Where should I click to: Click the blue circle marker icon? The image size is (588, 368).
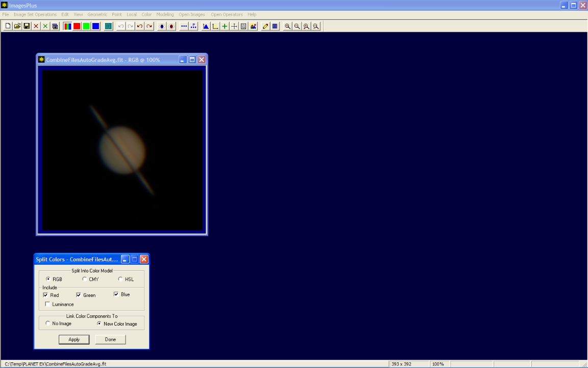(162, 26)
